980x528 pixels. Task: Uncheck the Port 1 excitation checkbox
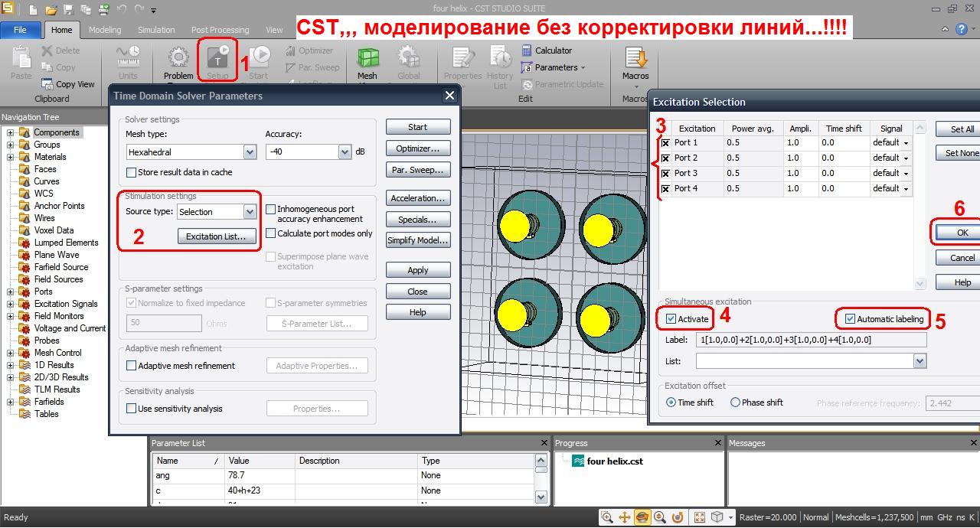(x=665, y=143)
